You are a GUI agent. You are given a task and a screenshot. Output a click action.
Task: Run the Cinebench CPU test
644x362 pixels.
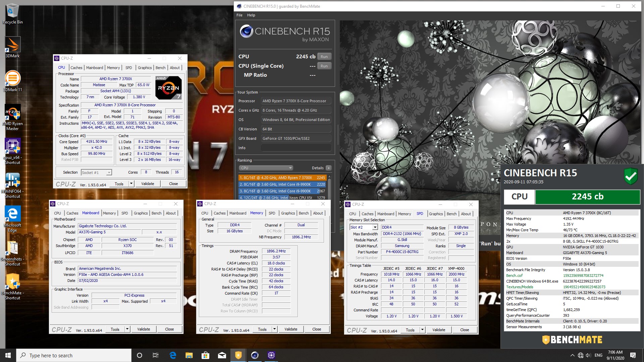click(x=324, y=57)
